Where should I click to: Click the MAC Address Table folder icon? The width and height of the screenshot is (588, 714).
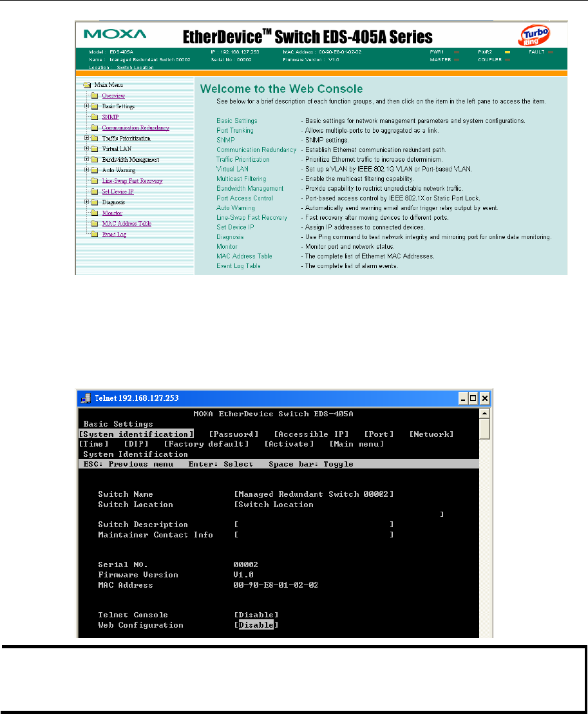click(94, 224)
